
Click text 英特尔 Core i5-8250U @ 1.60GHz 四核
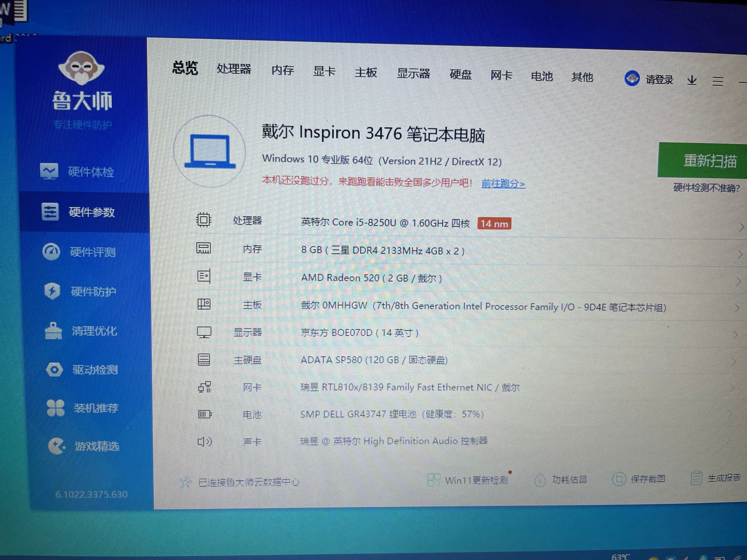(385, 223)
